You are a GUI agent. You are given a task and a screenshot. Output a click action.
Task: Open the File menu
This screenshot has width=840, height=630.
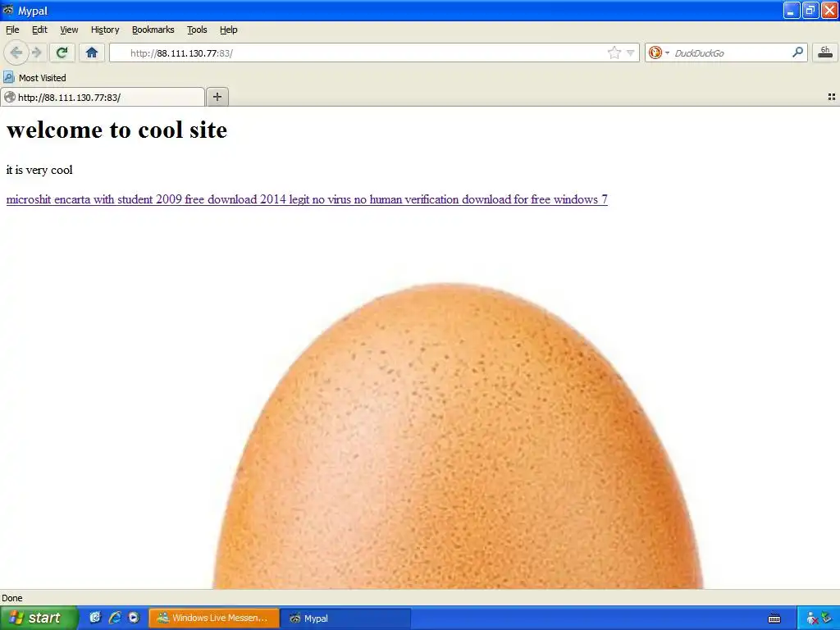(12, 30)
